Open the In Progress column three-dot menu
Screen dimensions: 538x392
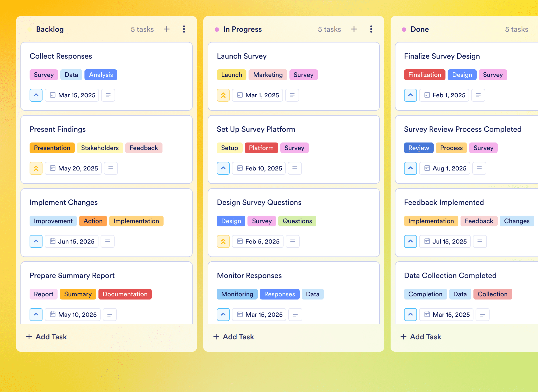click(371, 29)
